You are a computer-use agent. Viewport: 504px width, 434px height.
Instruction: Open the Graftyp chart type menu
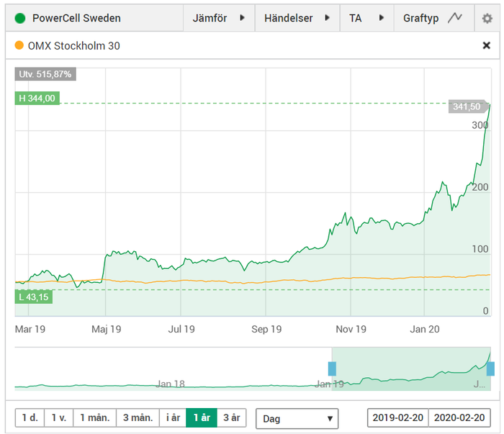click(434, 18)
